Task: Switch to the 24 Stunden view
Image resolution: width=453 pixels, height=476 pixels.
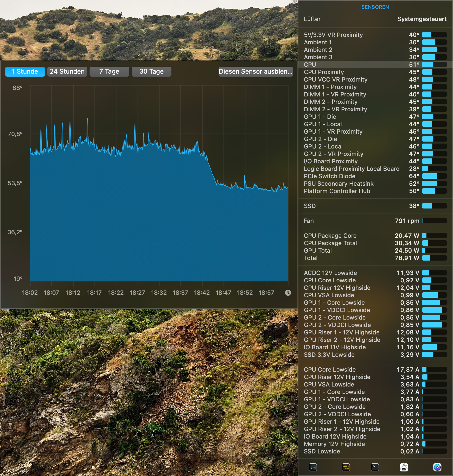Action: (x=67, y=71)
